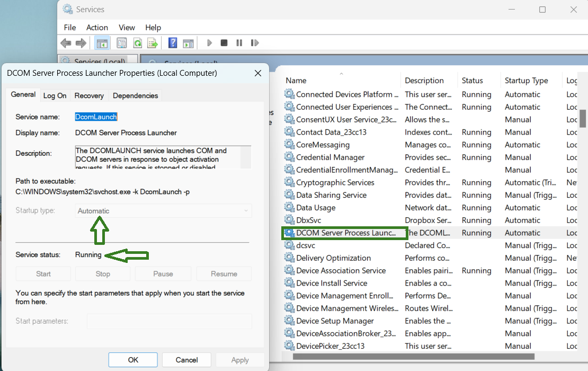
Task: Switch to the Dependencies tab
Action: coord(135,95)
